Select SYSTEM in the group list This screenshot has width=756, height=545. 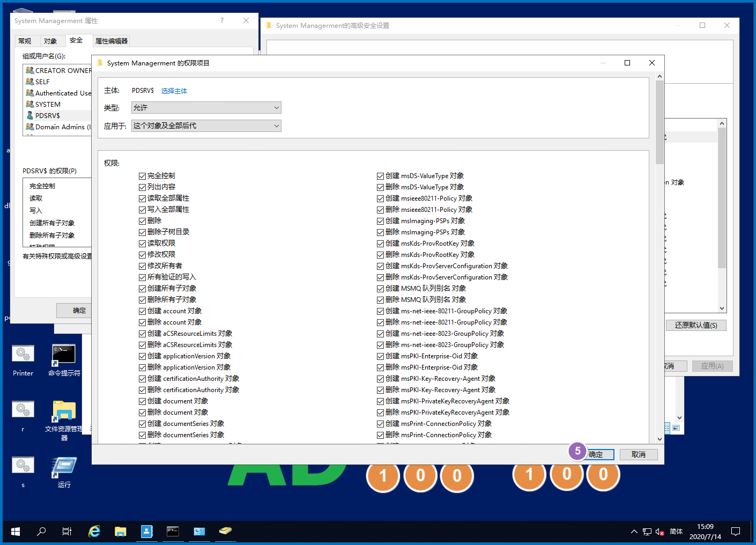click(43, 104)
